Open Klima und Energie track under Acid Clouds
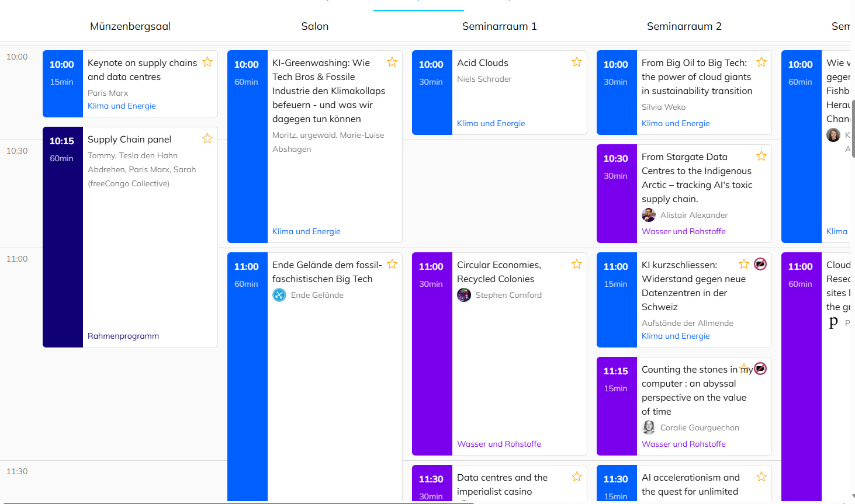 491,123
